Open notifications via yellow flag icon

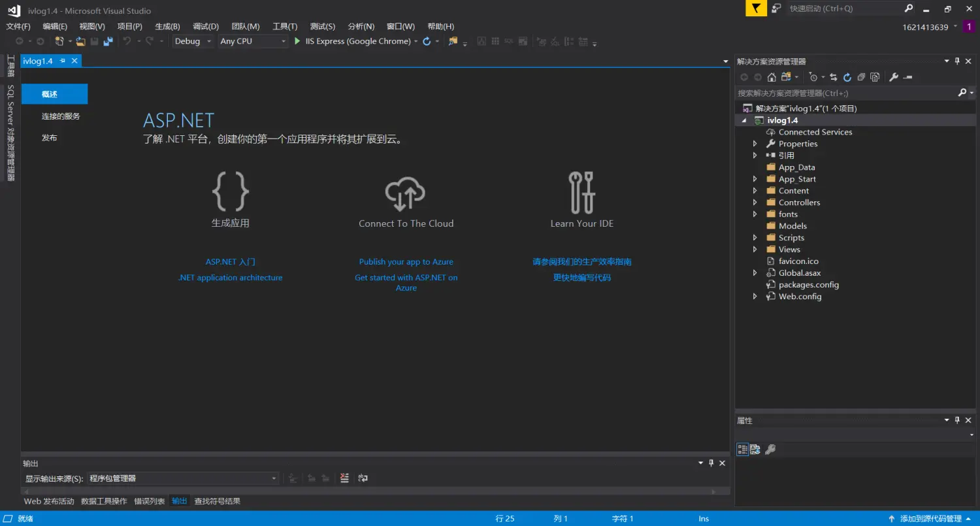tap(756, 8)
